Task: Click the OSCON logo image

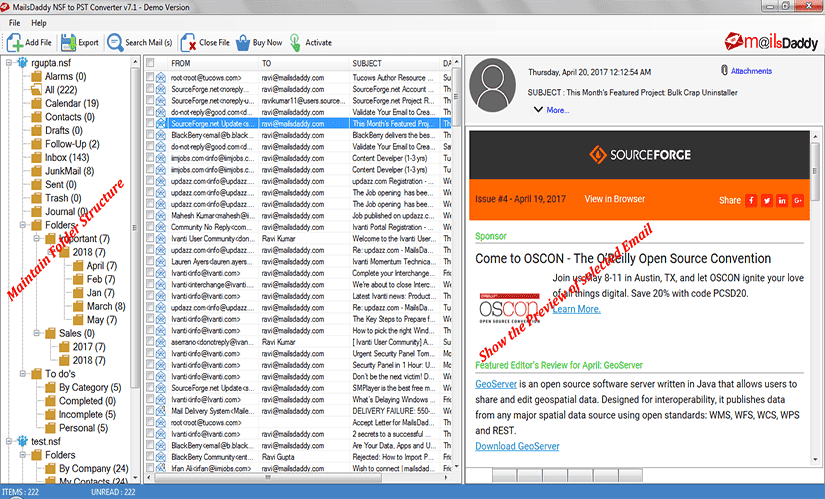Action: pyautogui.click(x=509, y=308)
